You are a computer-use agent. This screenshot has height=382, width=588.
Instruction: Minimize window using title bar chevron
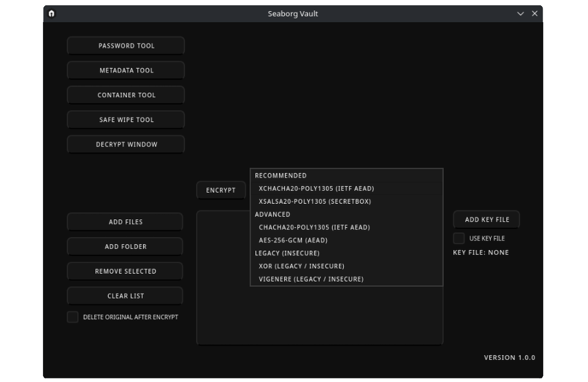pos(520,14)
